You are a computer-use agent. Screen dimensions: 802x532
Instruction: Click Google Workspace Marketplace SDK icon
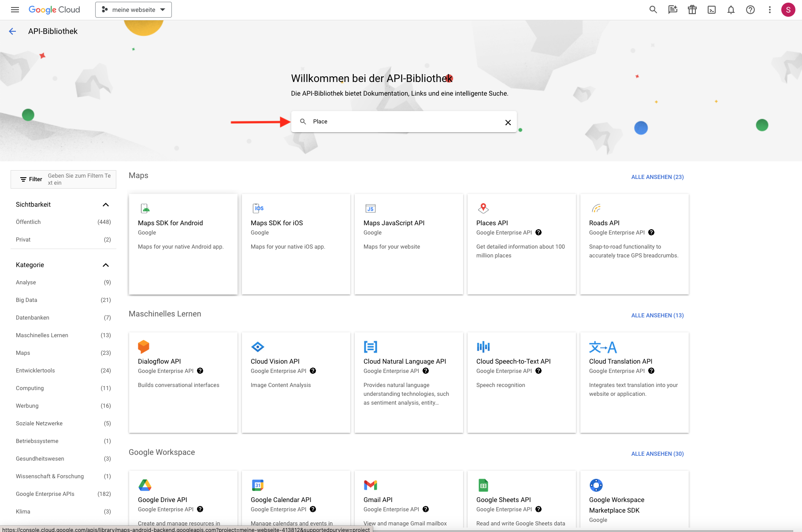click(596, 485)
